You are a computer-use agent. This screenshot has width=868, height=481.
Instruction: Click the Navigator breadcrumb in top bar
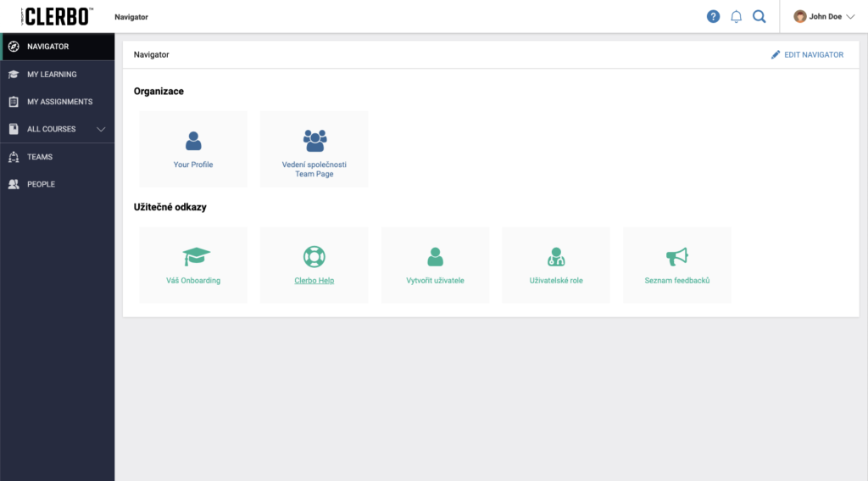point(131,17)
